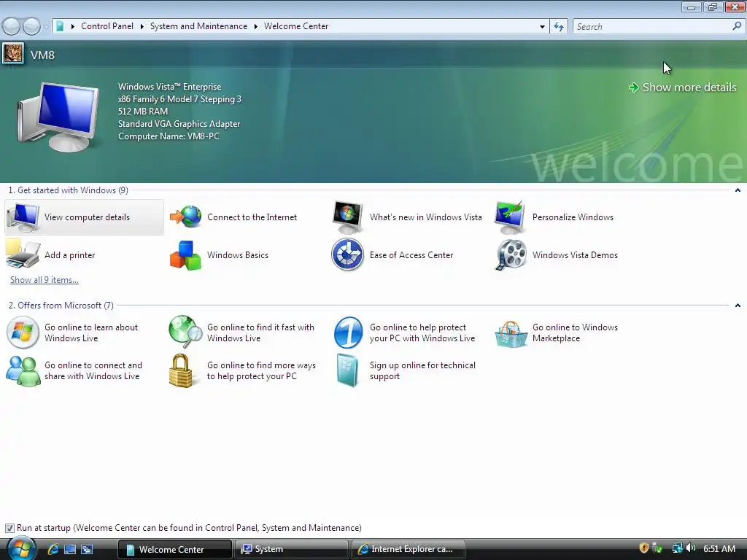Expand the arrow before Control Panel breadcrumb
This screenshot has width=747, height=560.
click(73, 26)
